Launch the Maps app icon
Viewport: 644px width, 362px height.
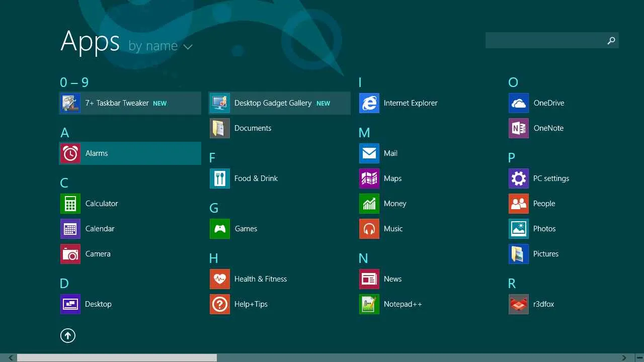(x=369, y=178)
